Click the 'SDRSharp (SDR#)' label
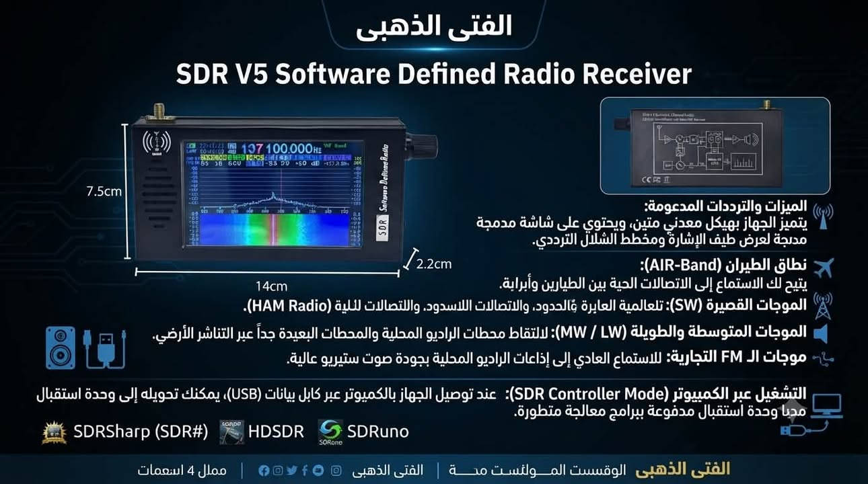868x484 pixels. pyautogui.click(x=141, y=432)
